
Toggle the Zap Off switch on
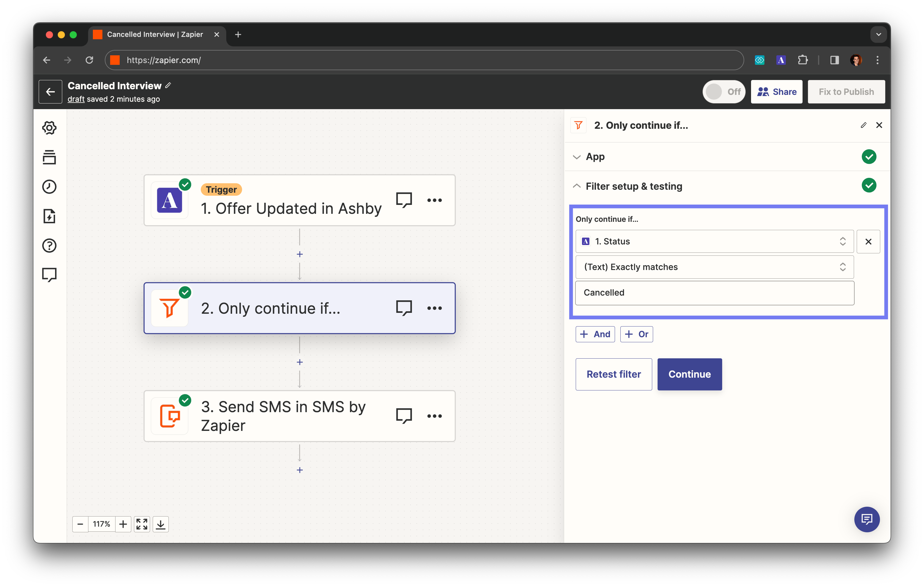[723, 92]
